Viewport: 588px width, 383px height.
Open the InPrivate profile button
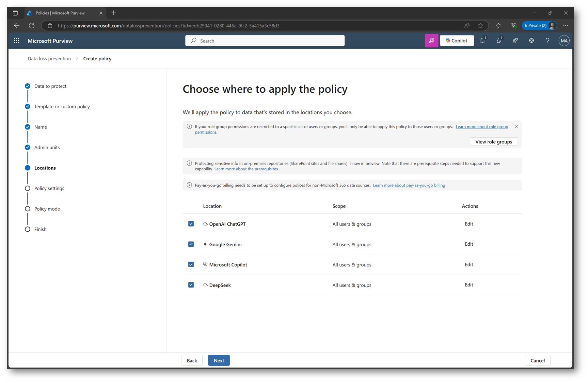539,26
